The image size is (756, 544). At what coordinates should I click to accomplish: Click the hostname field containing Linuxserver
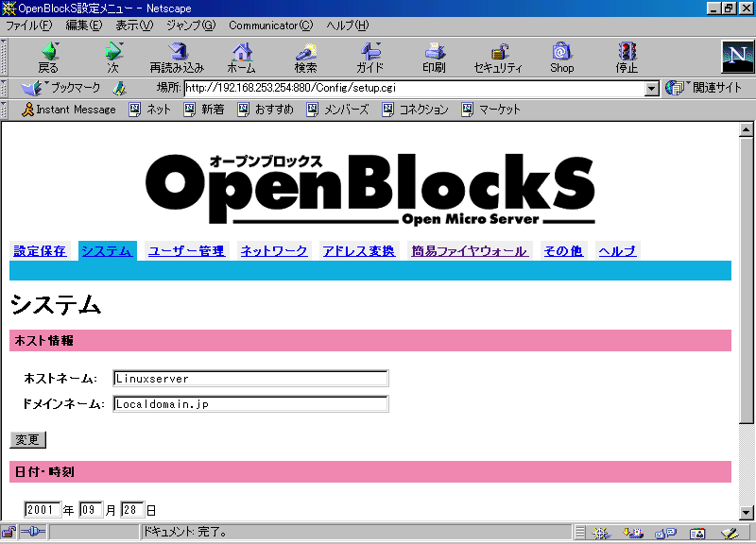tap(250, 379)
